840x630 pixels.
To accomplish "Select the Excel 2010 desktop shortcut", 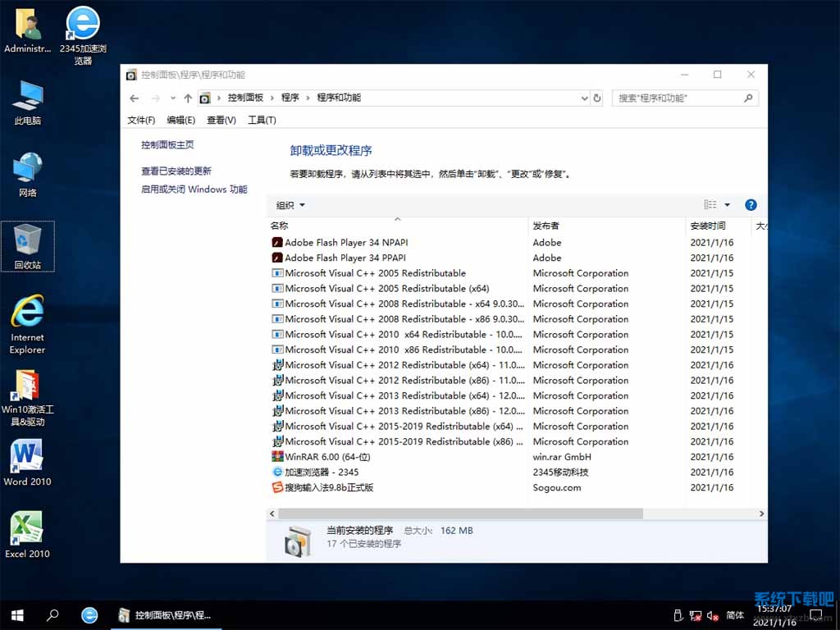I will (x=27, y=535).
